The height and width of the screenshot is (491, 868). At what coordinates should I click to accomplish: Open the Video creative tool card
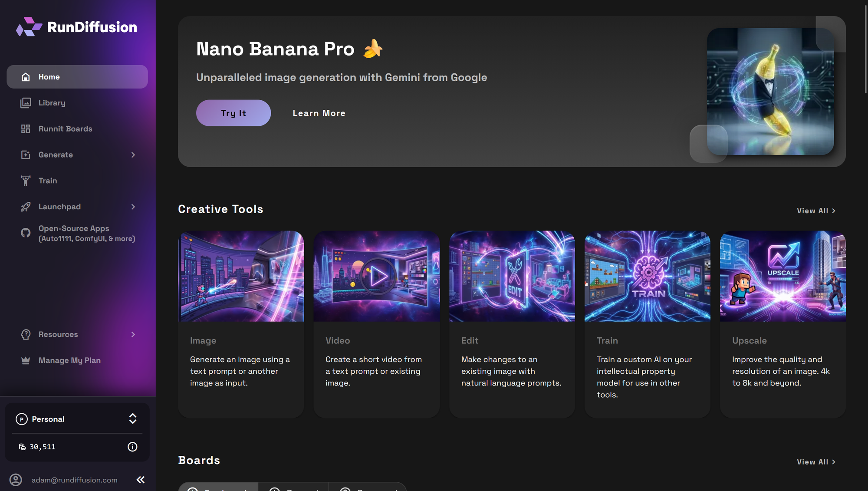(376, 323)
